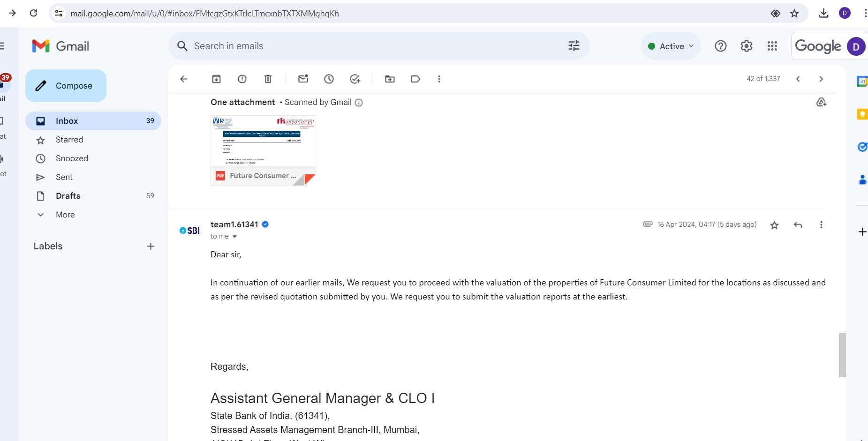Move email to another folder
868x441 pixels.
(390, 79)
